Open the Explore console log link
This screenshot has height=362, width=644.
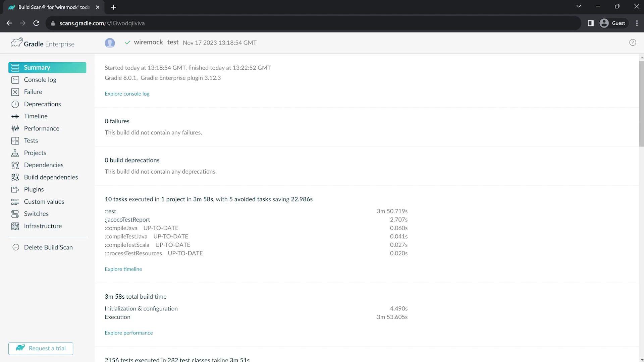pos(127,94)
